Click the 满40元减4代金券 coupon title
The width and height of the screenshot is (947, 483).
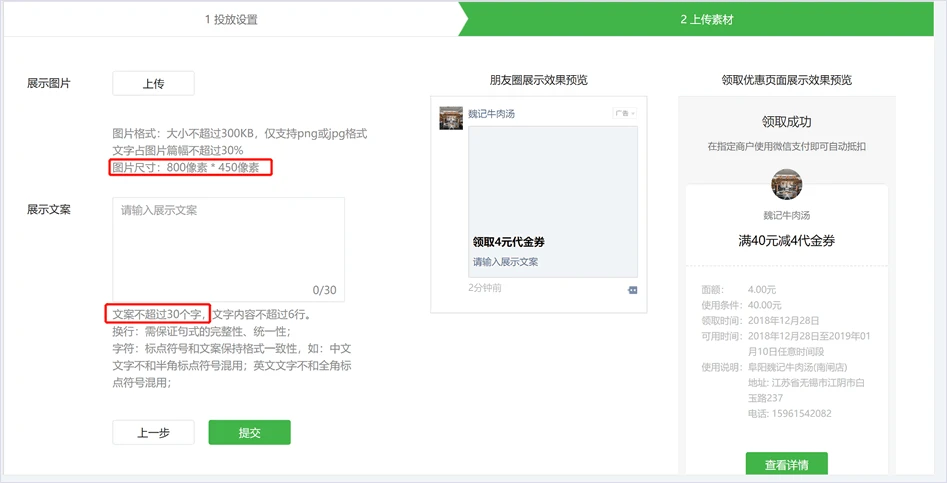click(x=787, y=240)
